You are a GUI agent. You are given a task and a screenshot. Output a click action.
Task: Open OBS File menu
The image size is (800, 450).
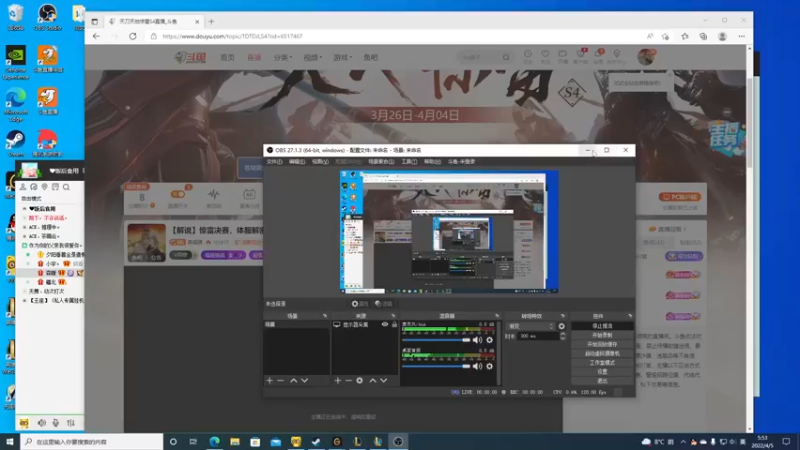pyautogui.click(x=274, y=162)
